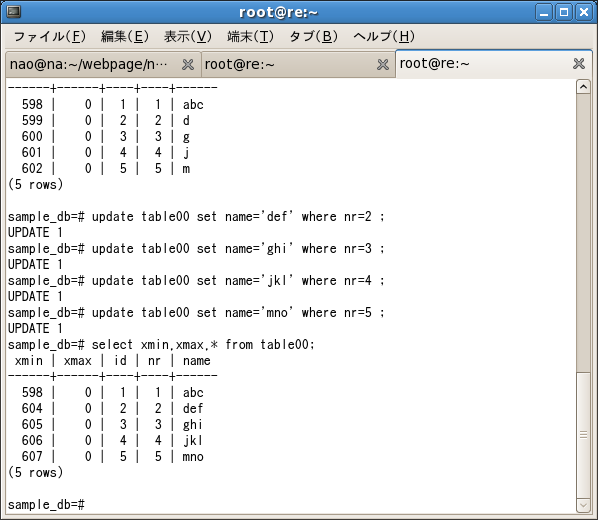
Task: Click the scrollbar down arrow
Action: [x=583, y=506]
